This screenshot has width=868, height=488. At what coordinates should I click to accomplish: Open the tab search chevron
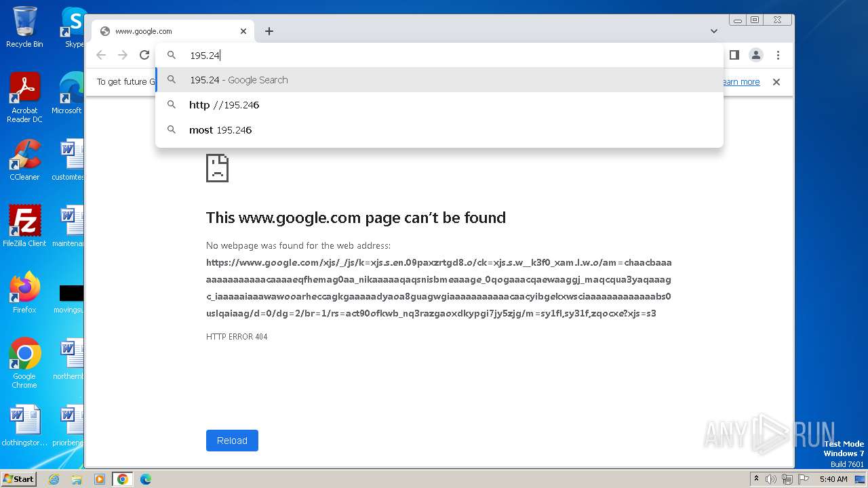[x=714, y=31]
